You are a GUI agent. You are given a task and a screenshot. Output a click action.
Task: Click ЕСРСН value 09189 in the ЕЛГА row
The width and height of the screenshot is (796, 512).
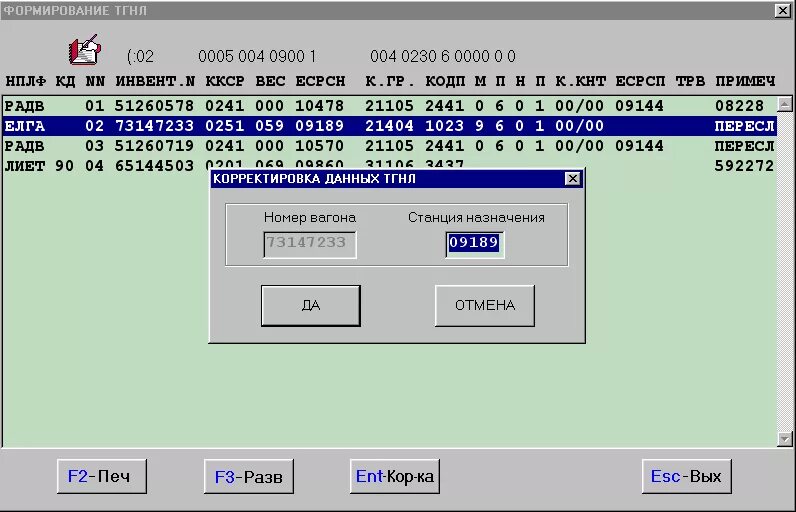point(320,126)
